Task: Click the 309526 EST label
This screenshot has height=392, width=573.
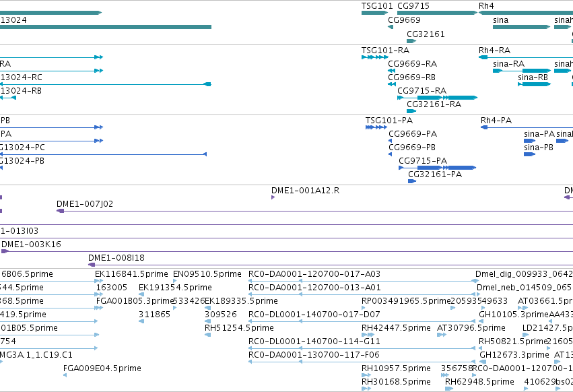Action: coord(221,315)
